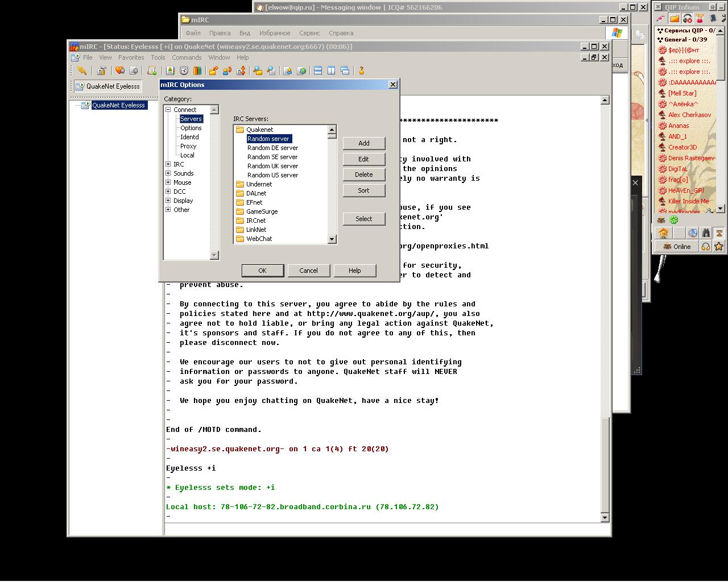The width and height of the screenshot is (728, 582).
Task: Click the About question-mark toolbar icon
Action: click(361, 70)
